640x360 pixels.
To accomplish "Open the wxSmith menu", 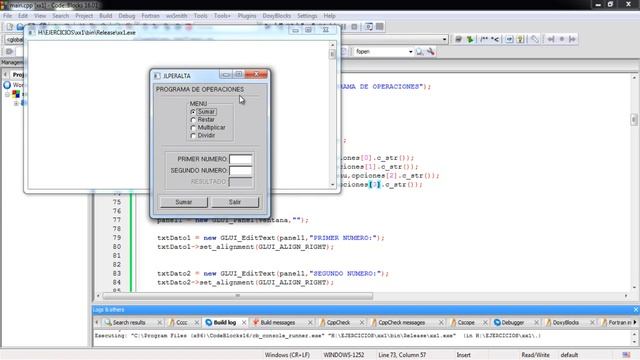I will click(176, 16).
